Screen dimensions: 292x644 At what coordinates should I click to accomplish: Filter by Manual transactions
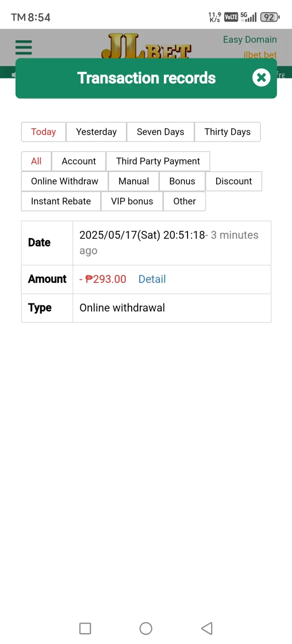[x=134, y=181]
